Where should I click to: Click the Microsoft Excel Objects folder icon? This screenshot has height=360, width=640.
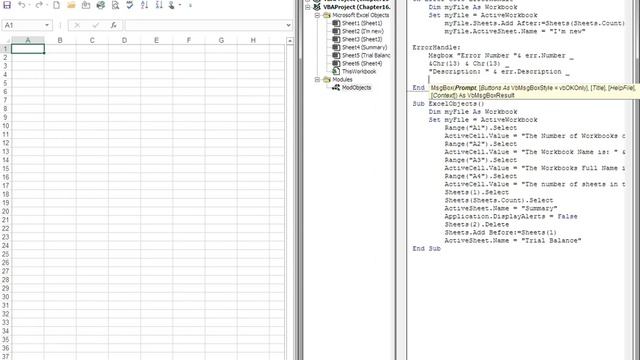pos(327,15)
